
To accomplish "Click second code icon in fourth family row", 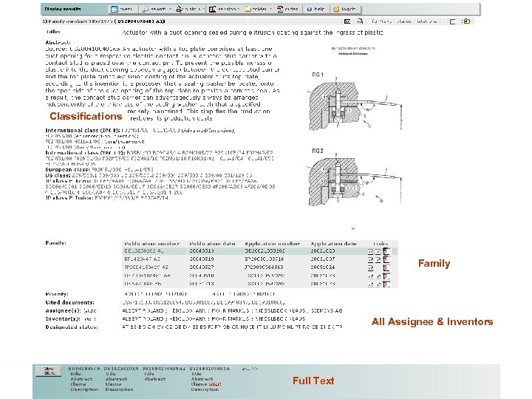I will point(378,276).
